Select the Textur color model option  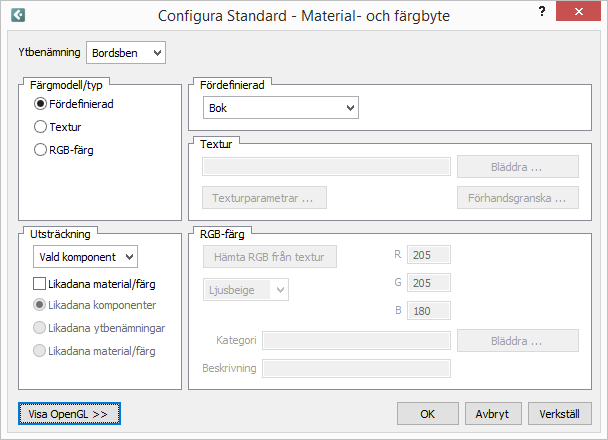click(x=41, y=127)
